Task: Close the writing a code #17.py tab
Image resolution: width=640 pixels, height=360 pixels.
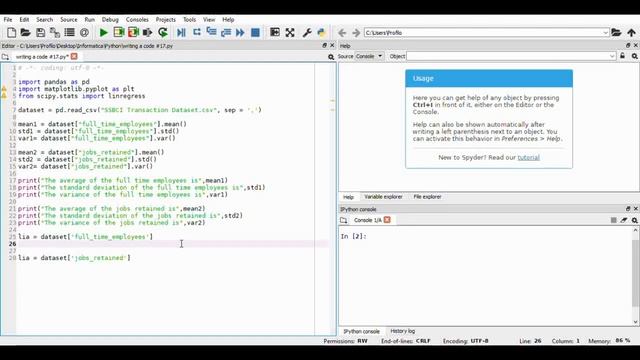Action: (x=74, y=56)
